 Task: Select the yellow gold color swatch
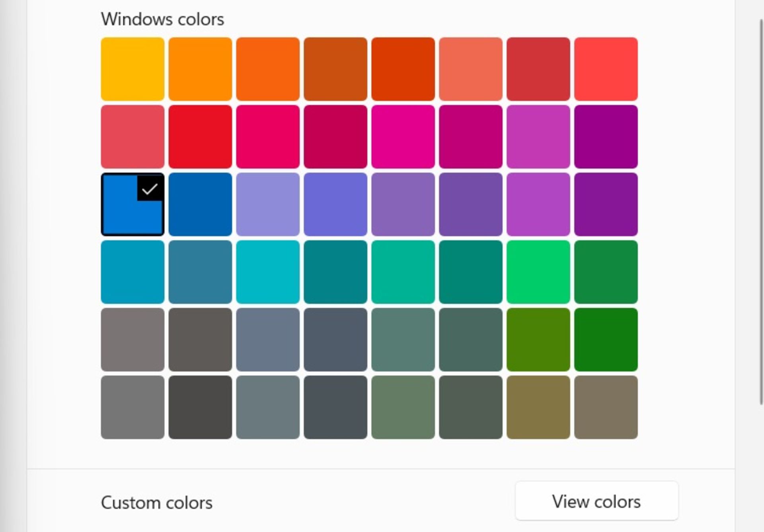[x=133, y=69]
